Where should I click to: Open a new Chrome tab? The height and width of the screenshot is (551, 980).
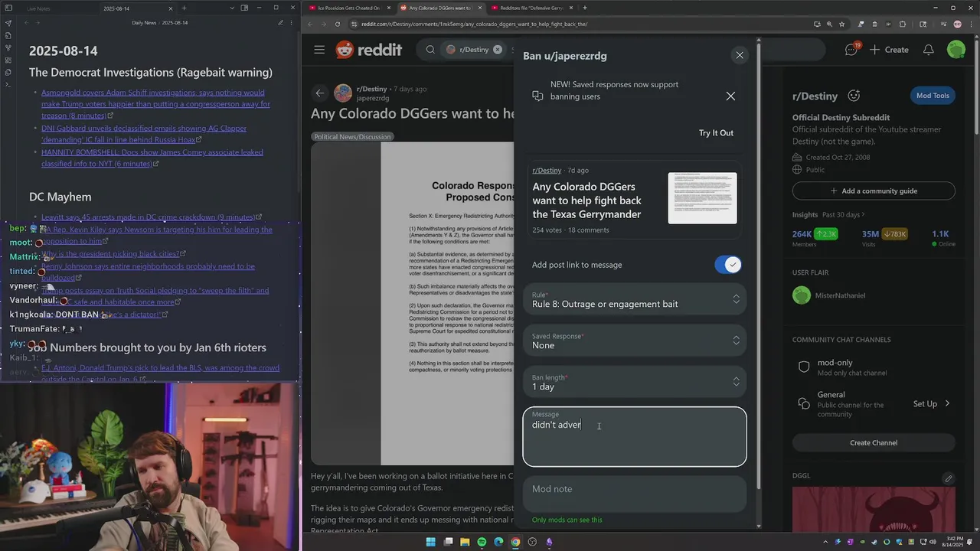pos(585,8)
